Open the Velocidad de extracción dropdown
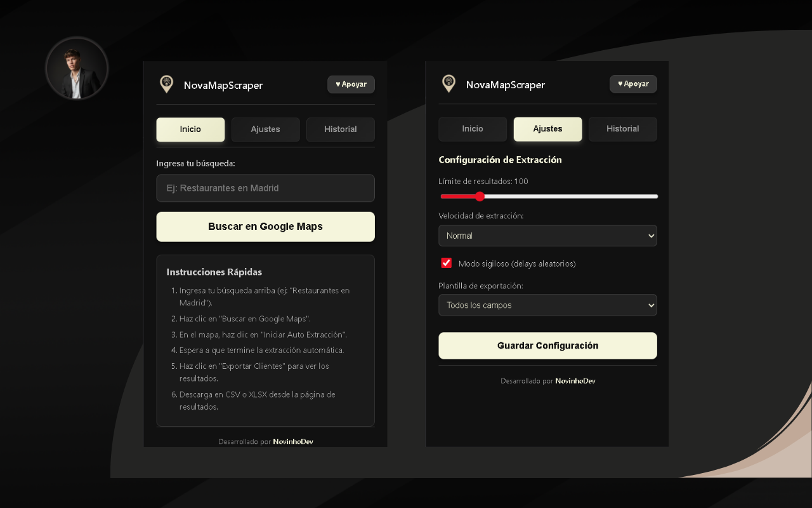Viewport: 812px width, 508px height. point(547,235)
